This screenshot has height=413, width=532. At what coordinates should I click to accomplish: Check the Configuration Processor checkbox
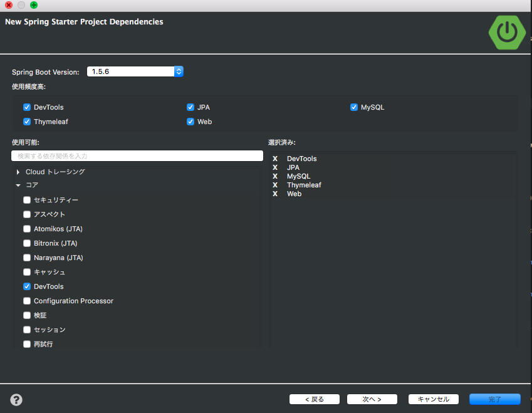tap(27, 301)
